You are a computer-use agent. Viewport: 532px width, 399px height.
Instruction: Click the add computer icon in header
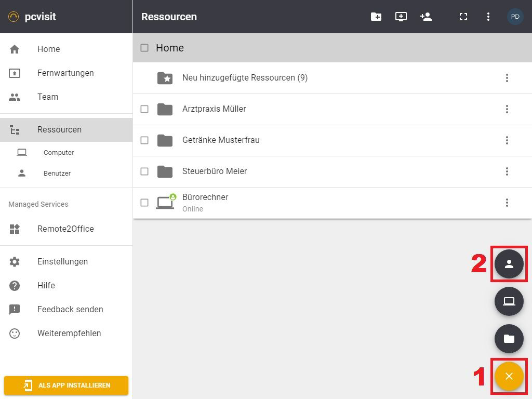[x=401, y=17]
